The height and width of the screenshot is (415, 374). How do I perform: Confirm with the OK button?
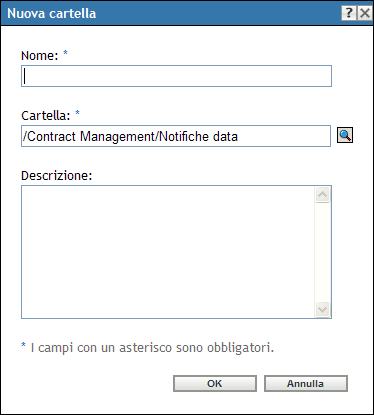pos(215,383)
